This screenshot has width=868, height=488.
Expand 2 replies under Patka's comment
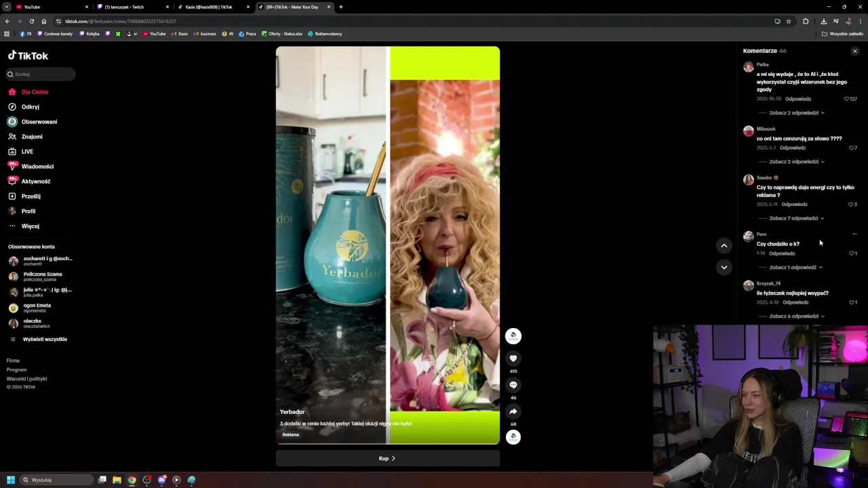[797, 113]
